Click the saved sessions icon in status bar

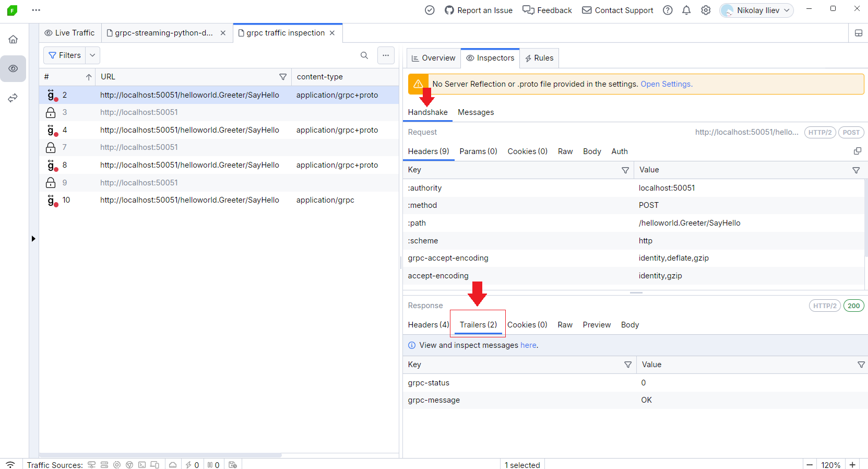[x=233, y=464]
